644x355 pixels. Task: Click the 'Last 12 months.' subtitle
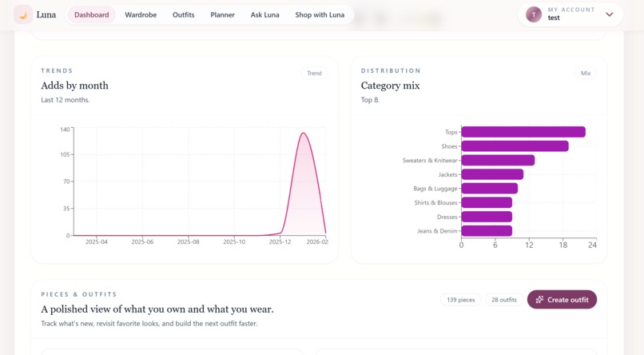pyautogui.click(x=66, y=100)
